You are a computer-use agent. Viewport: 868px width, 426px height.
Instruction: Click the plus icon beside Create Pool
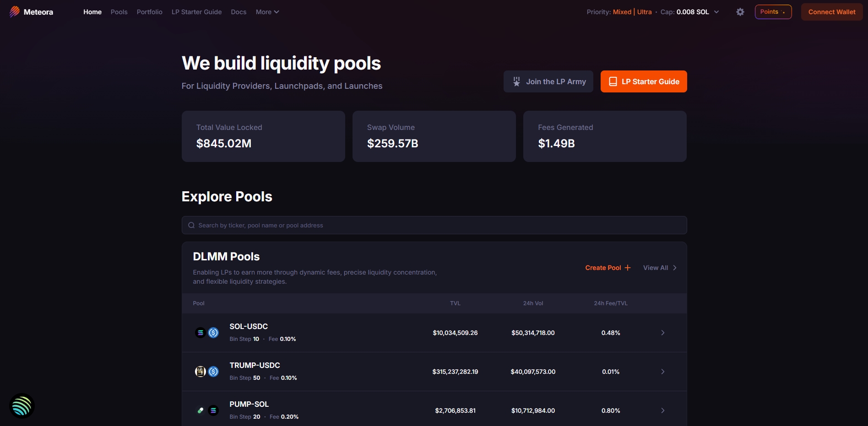point(628,268)
